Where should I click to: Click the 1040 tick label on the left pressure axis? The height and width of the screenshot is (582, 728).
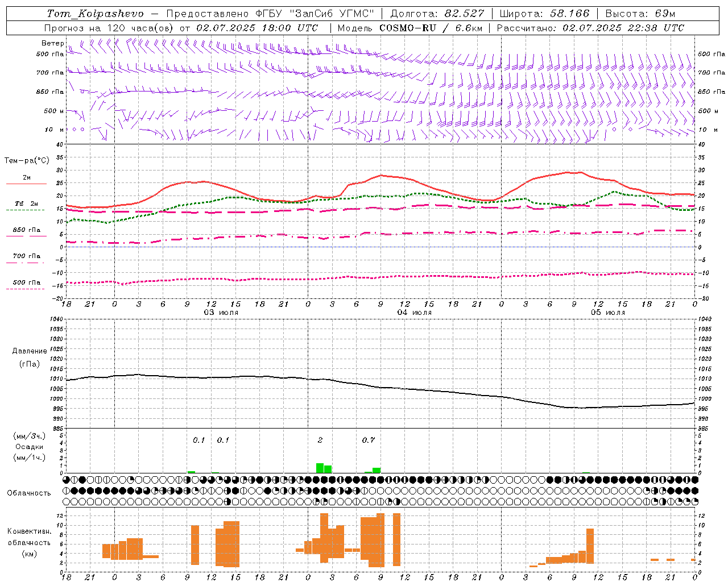[56, 319]
